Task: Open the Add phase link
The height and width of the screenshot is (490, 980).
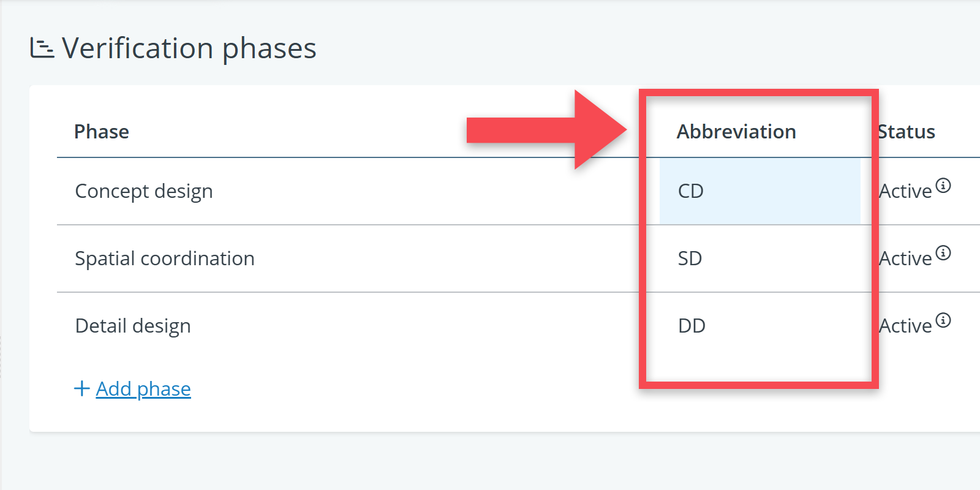Action: pos(143,389)
